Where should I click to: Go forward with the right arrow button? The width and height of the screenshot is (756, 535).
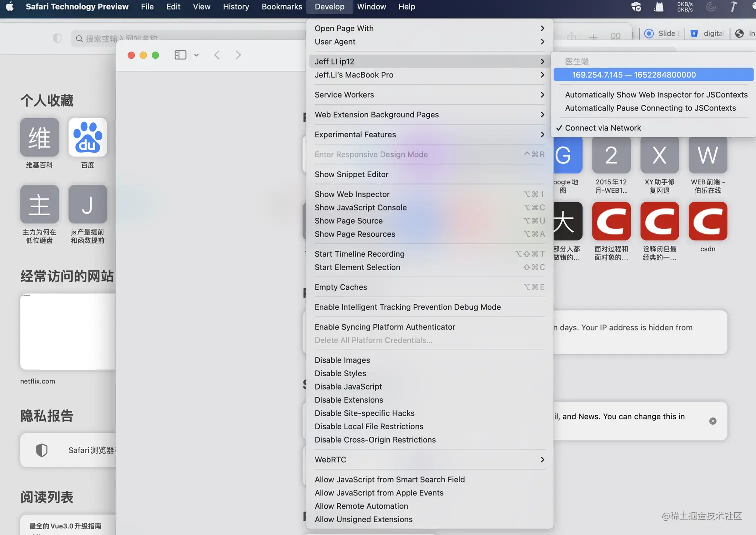[238, 55]
